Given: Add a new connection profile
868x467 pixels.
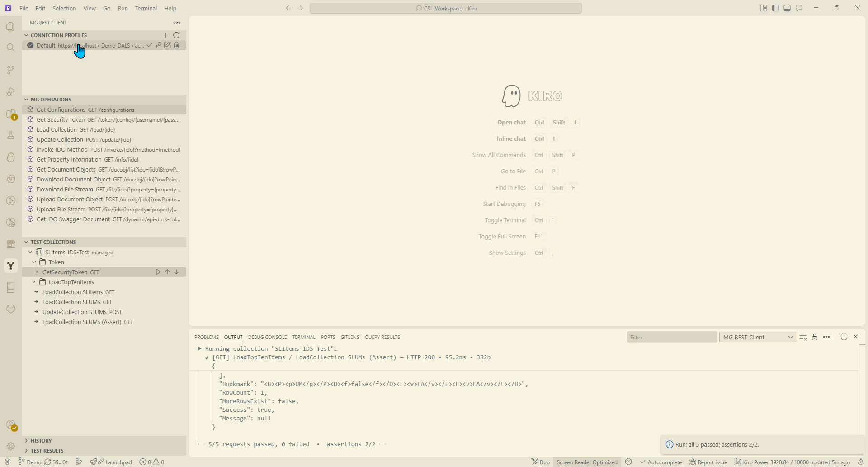Looking at the screenshot, I should 165,35.
